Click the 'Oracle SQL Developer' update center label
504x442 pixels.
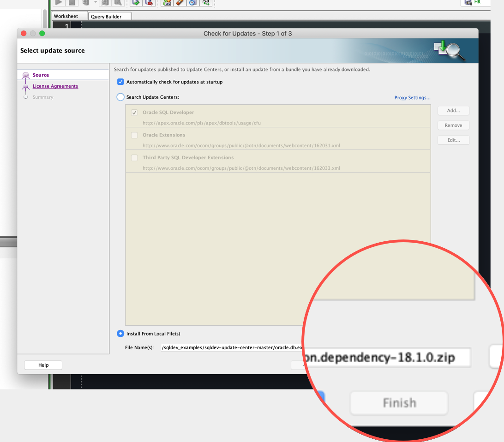[x=168, y=113]
